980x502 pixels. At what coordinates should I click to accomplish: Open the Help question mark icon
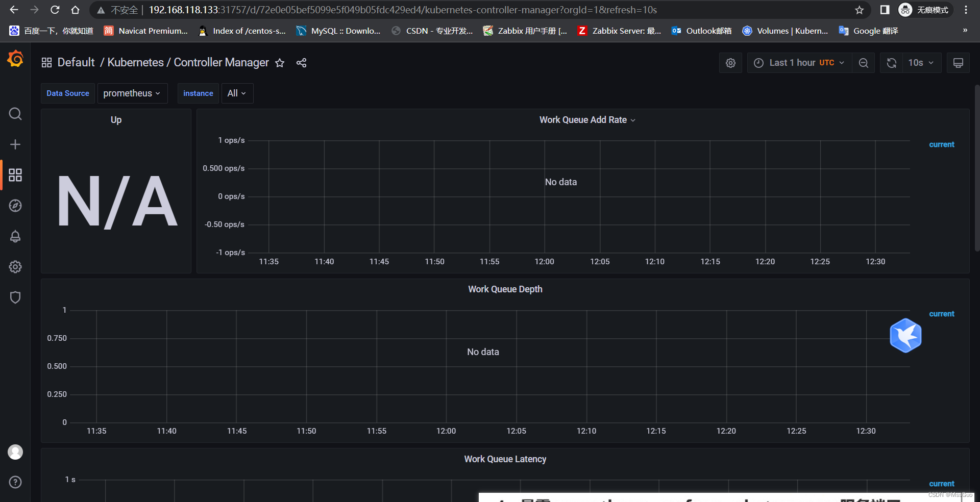[x=15, y=482]
